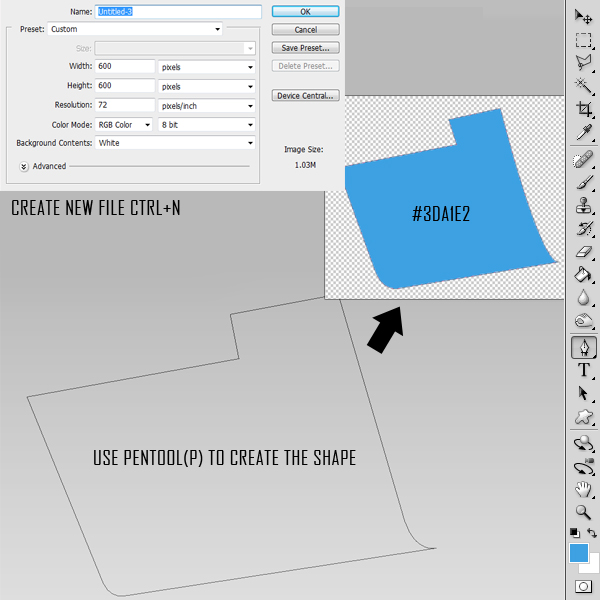Open the Preset dropdown showing Custom

(x=135, y=29)
